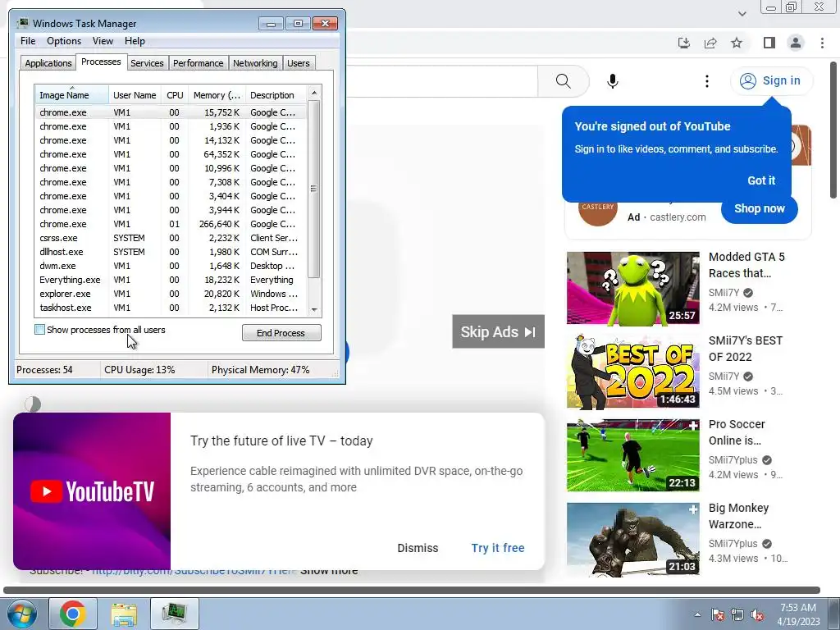The height and width of the screenshot is (630, 840).
Task: Open the Chrome tab search chevron
Action: tap(742, 13)
